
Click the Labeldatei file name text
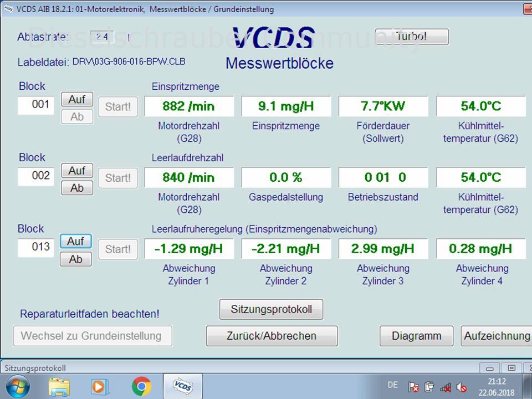tap(129, 62)
